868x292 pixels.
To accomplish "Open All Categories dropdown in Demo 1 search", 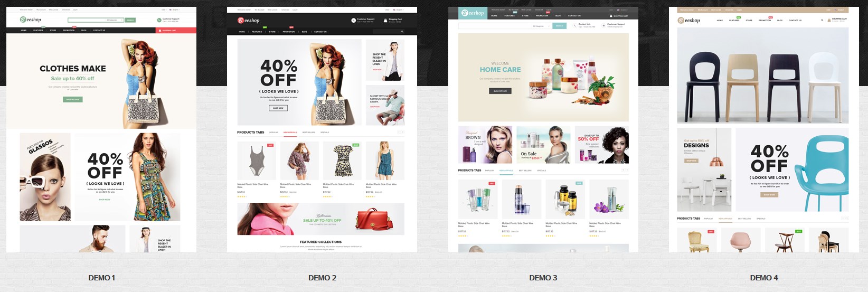I will point(115,20).
